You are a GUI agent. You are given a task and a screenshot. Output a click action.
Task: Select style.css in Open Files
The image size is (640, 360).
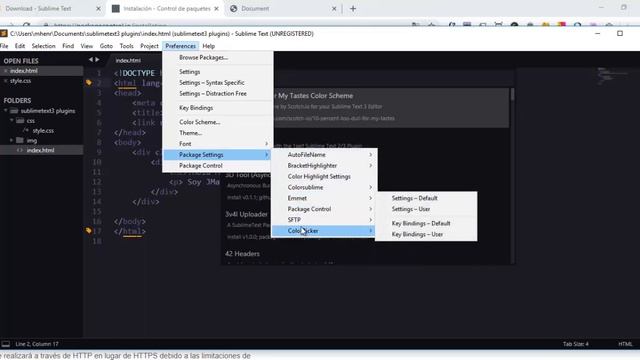[20, 81]
